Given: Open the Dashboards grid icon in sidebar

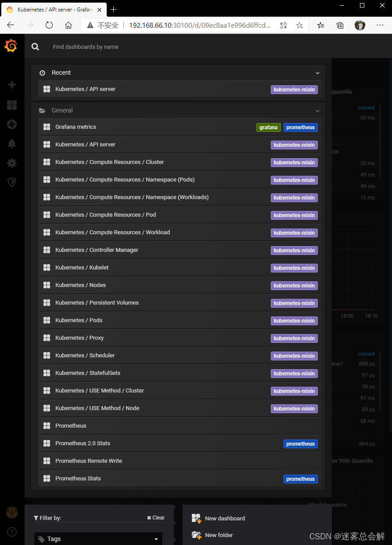Looking at the screenshot, I should tap(12, 105).
